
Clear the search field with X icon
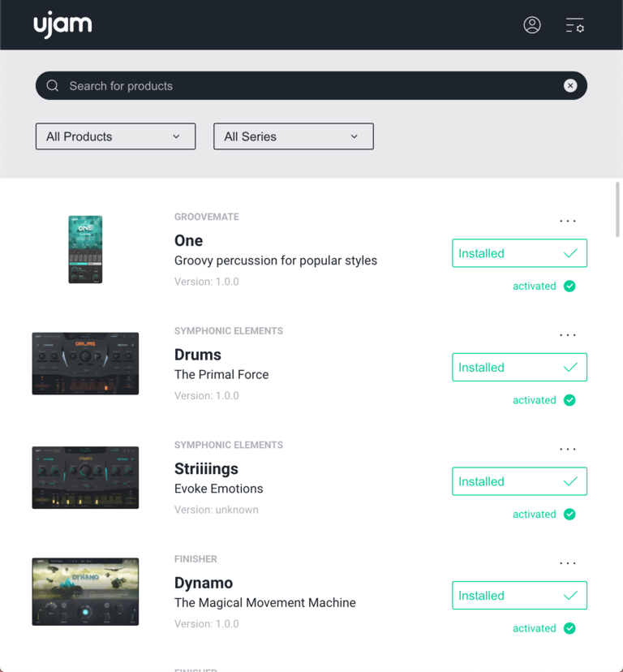(570, 86)
